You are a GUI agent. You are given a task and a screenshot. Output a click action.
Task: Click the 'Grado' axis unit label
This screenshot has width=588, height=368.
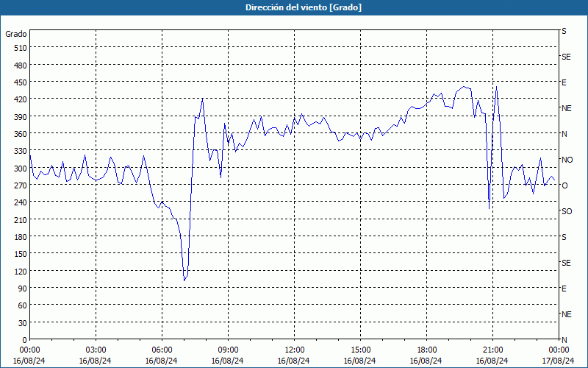pos(16,34)
